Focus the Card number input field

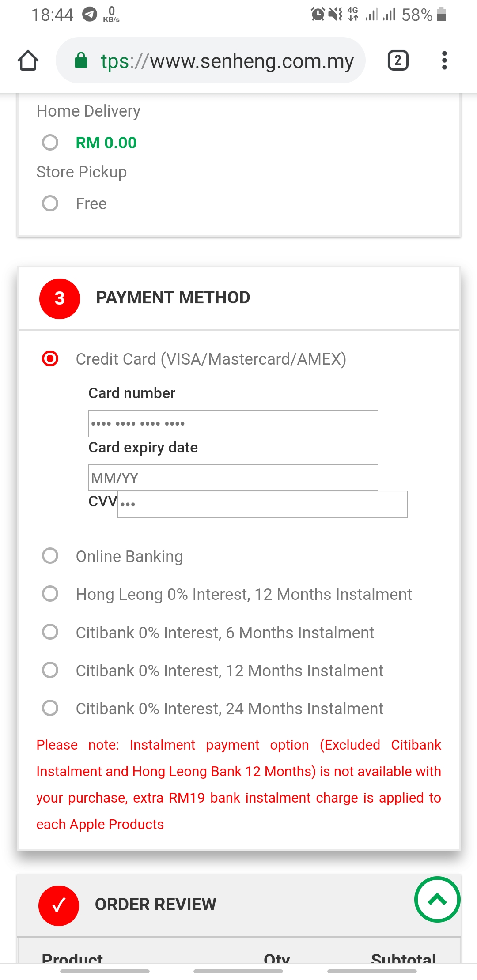233,424
